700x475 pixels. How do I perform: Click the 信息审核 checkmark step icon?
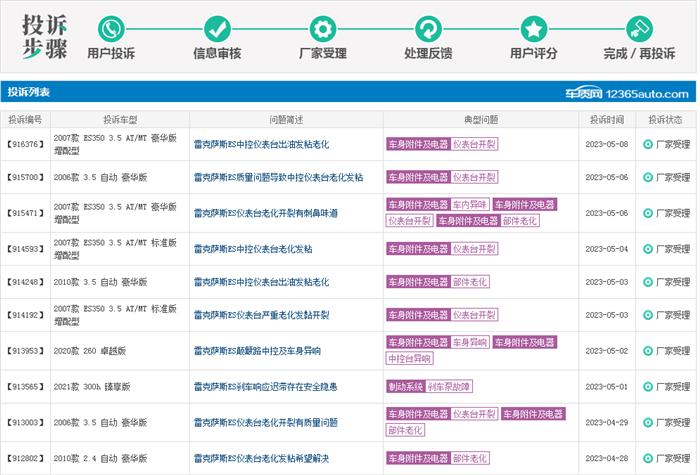217,29
